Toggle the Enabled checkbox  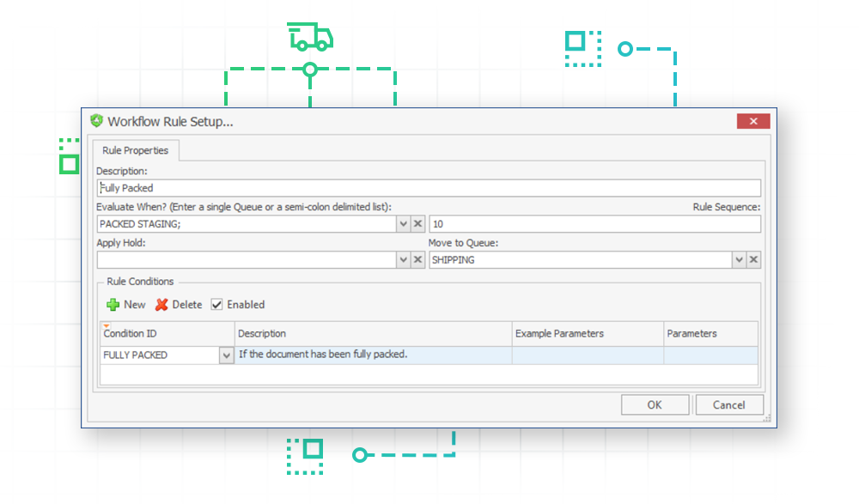coord(217,305)
